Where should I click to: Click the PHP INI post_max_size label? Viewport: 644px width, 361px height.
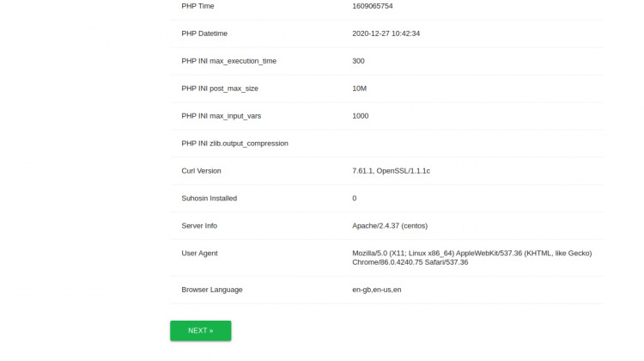coord(220,89)
